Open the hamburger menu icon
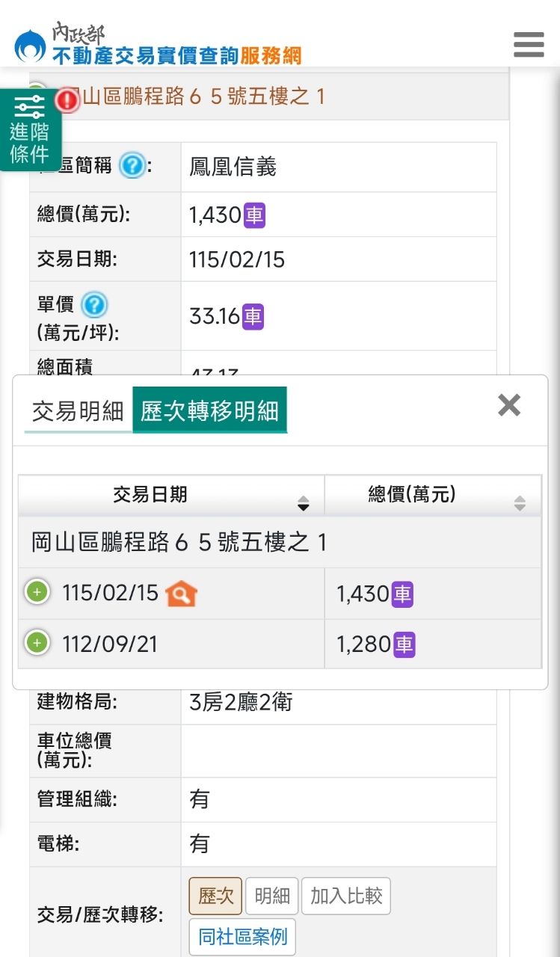 pyautogui.click(x=529, y=45)
